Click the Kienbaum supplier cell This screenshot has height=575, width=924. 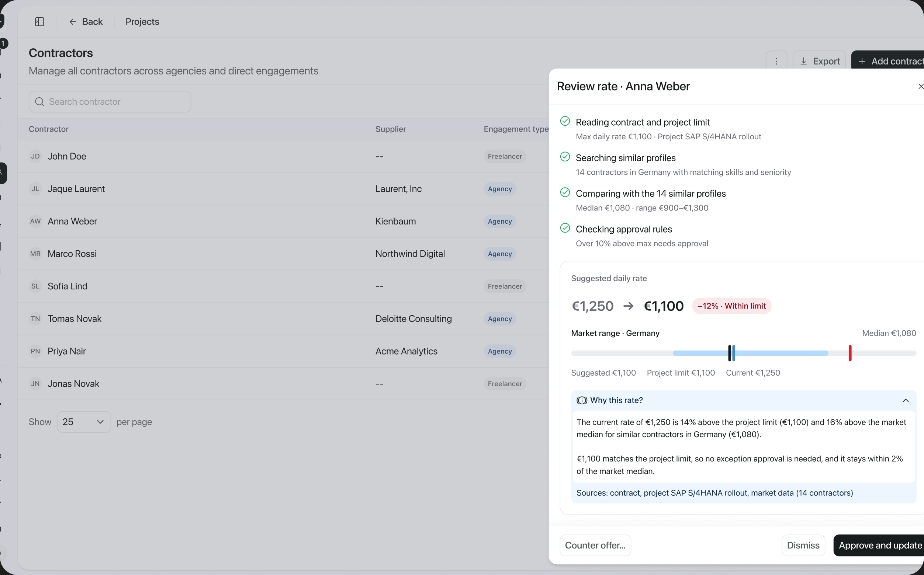point(395,221)
